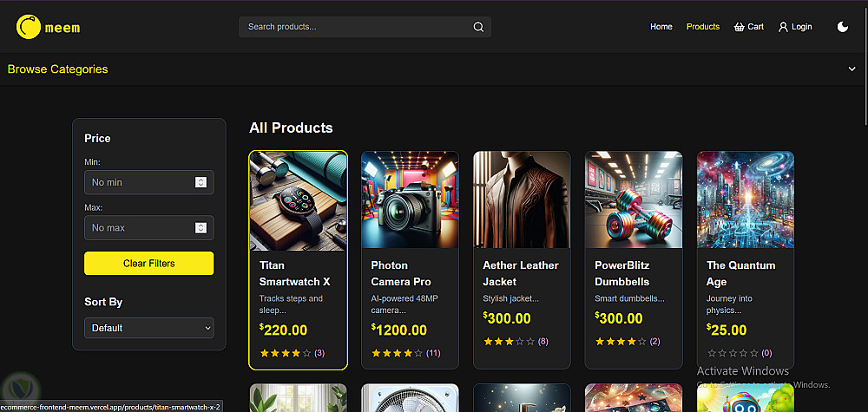The height and width of the screenshot is (412, 868).
Task: Go to the Home menu item
Action: coord(661,27)
